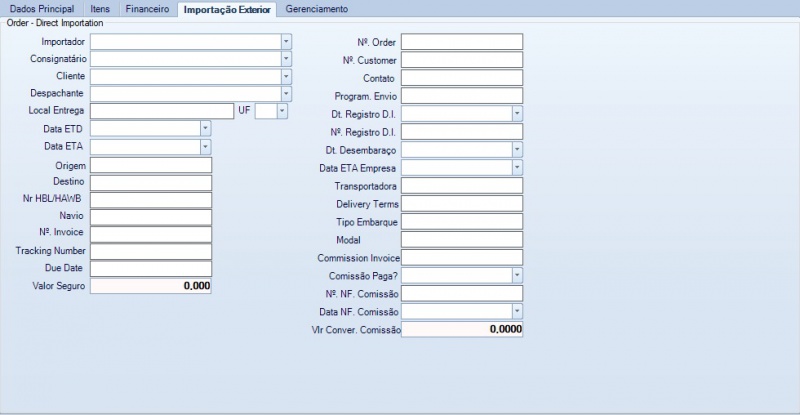This screenshot has height=415, width=800.
Task: Open the Consignatário dropdown list
Action: point(286,59)
